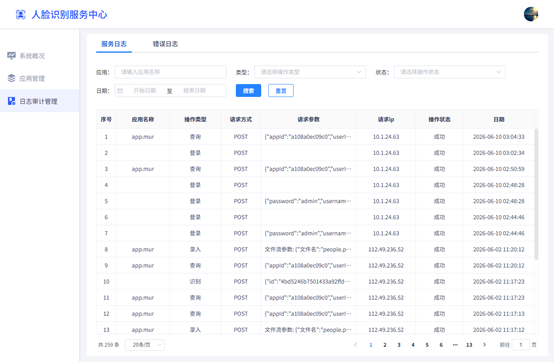Viewport: 554px width, 362px height.
Task: Click the 日志审计管理 document icon
Action: click(11, 101)
